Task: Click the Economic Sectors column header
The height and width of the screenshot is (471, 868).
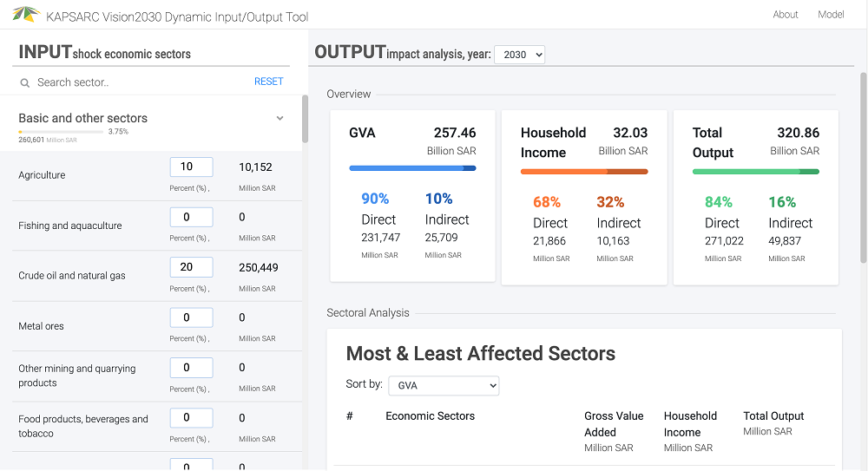Action: point(431,416)
